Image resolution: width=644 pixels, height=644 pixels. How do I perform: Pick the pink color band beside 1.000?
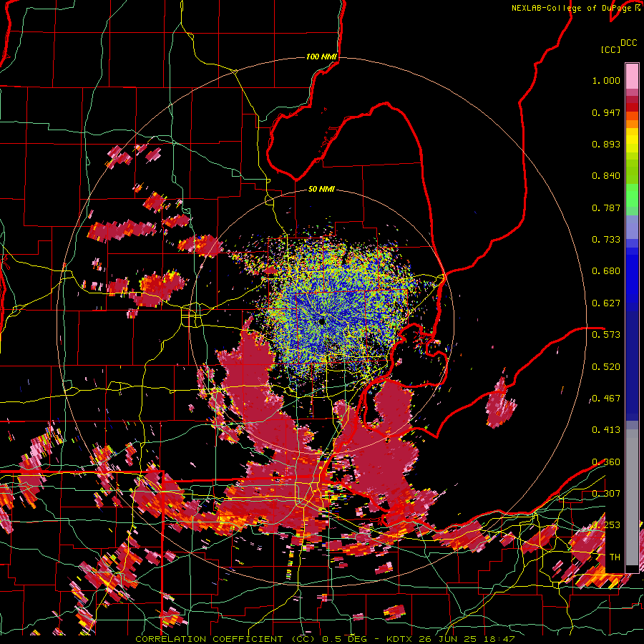click(632, 76)
